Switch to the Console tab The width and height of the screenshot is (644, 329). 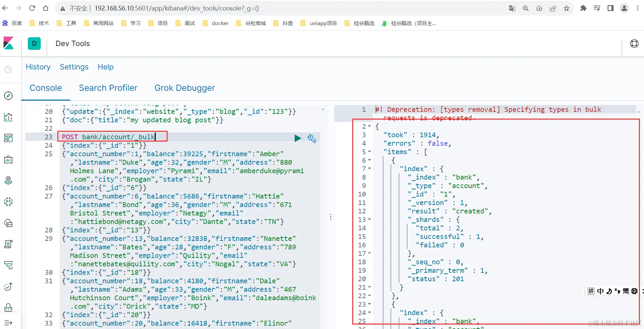coord(46,88)
